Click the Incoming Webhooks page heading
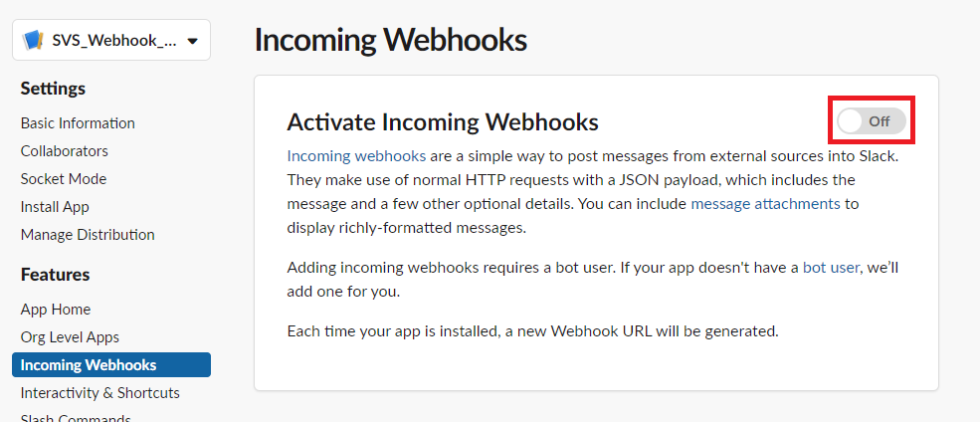 [x=391, y=40]
